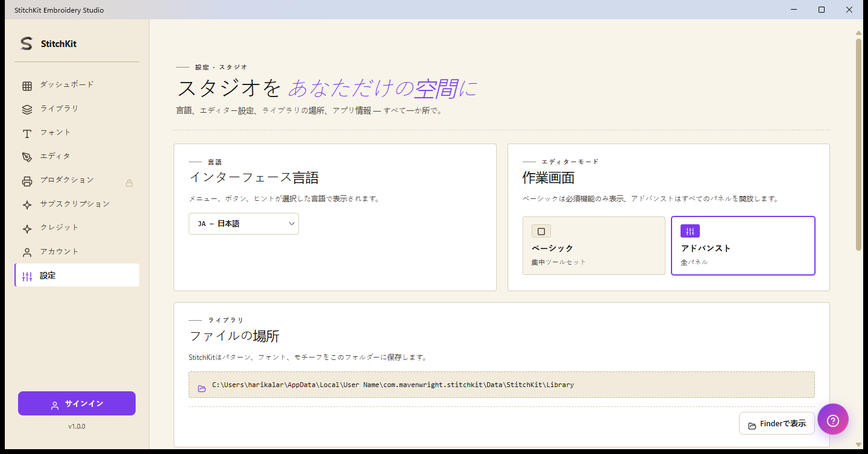Click the subscription sparkle icon
This screenshot has height=454, width=868.
[27, 205]
